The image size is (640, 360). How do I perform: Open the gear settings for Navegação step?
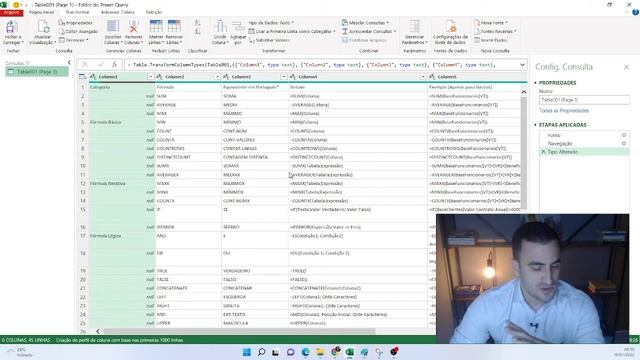point(624,144)
